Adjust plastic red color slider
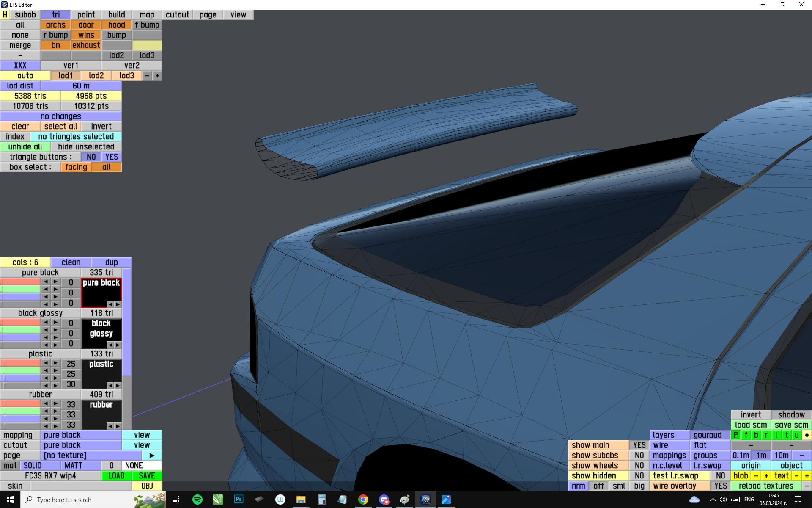The width and height of the screenshot is (812, 508). 20,363
